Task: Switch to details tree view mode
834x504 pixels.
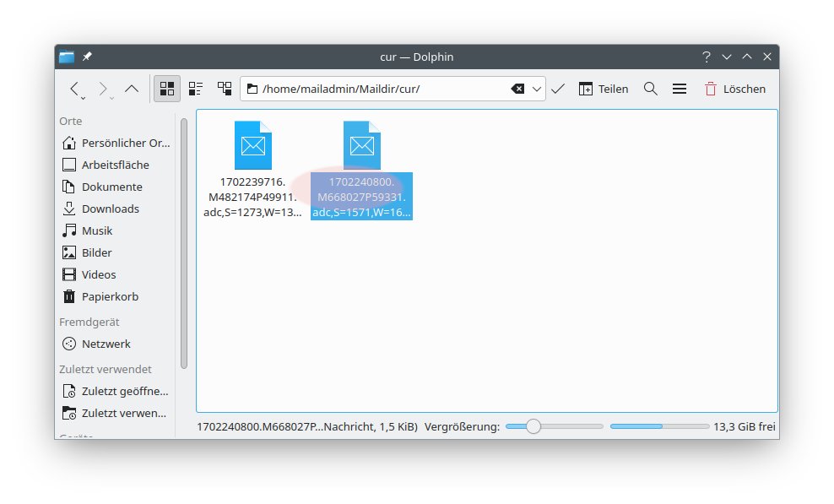Action: tap(225, 89)
